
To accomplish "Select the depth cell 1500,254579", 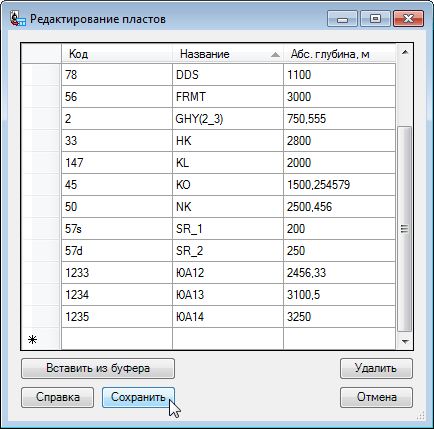I will 339,185.
